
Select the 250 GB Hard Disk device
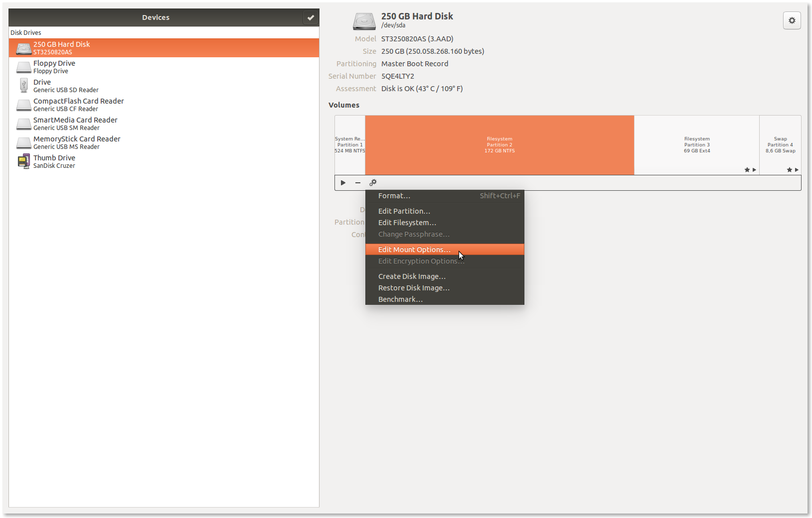coord(164,48)
